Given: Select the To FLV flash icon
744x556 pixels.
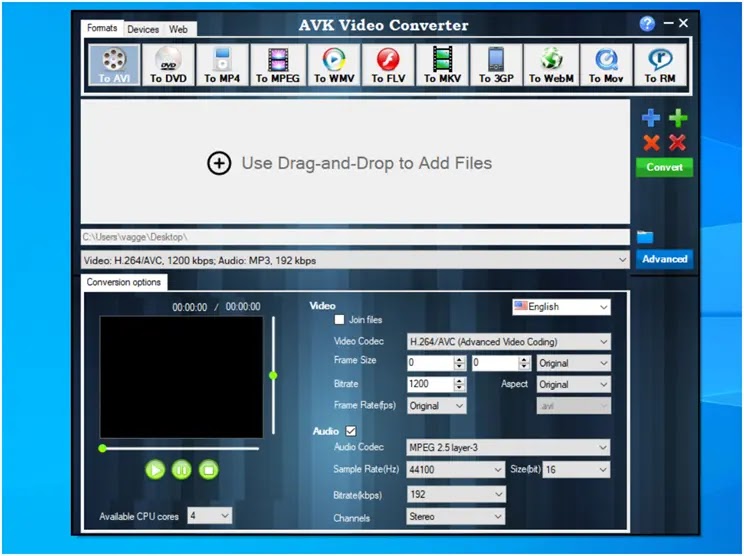Looking at the screenshot, I should pos(388,65).
